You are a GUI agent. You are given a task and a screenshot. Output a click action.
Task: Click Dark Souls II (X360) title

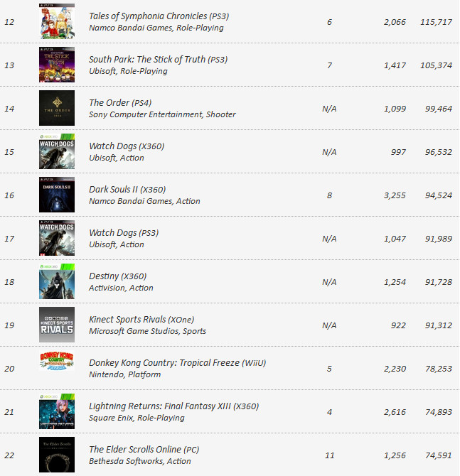(x=127, y=190)
